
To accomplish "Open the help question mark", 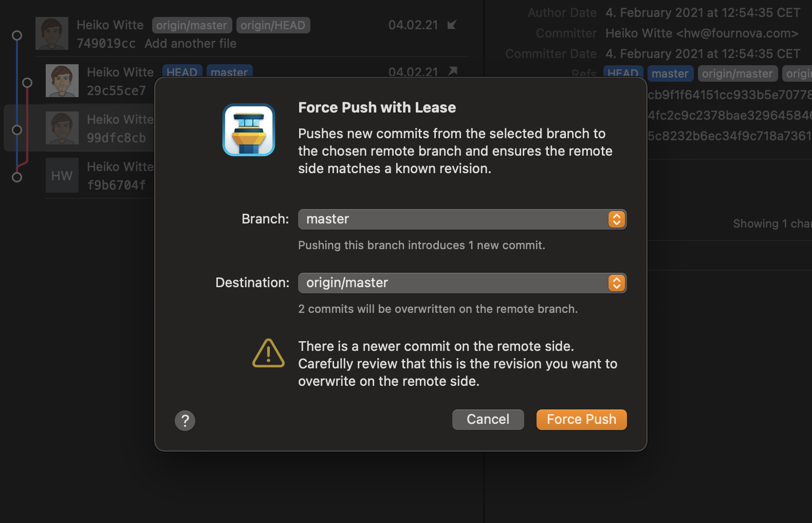I will tap(185, 420).
